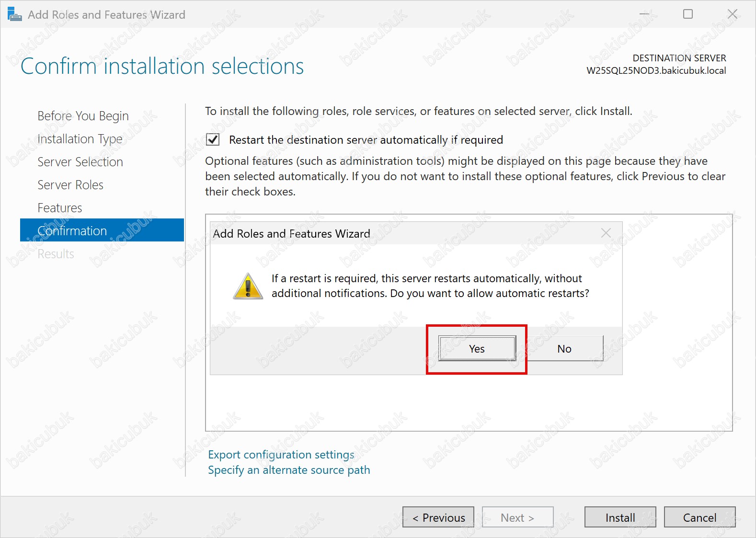
Task: Maximize the wizard window
Action: (x=688, y=14)
